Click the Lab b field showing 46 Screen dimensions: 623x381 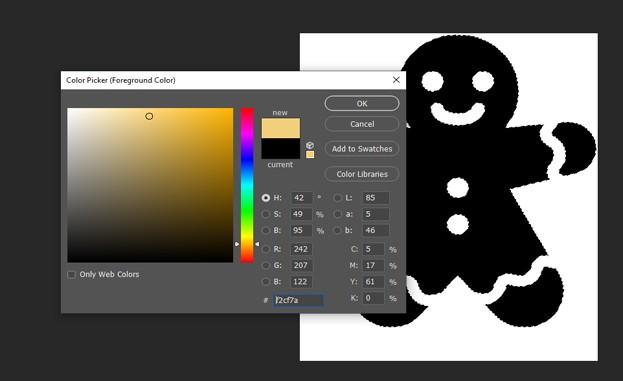[376, 230]
